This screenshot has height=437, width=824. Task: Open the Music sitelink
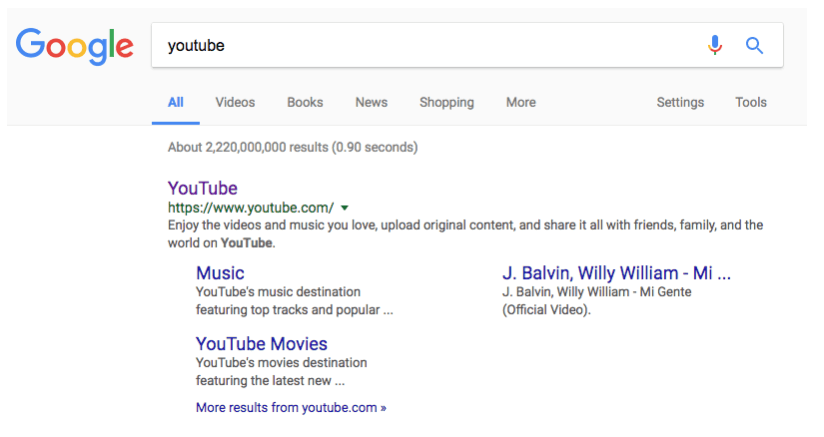[220, 273]
